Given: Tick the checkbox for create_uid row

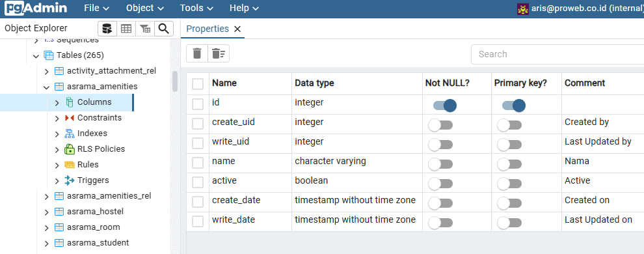Looking at the screenshot, I should [198, 124].
